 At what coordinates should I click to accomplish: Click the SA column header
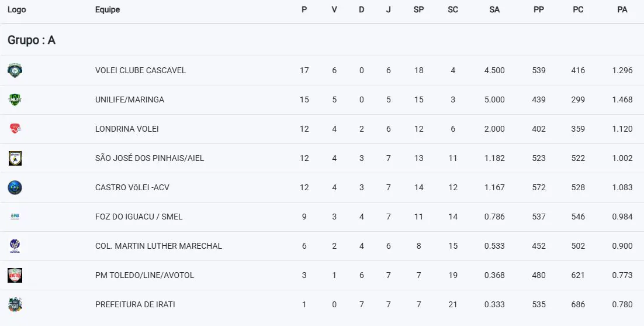pos(494,10)
